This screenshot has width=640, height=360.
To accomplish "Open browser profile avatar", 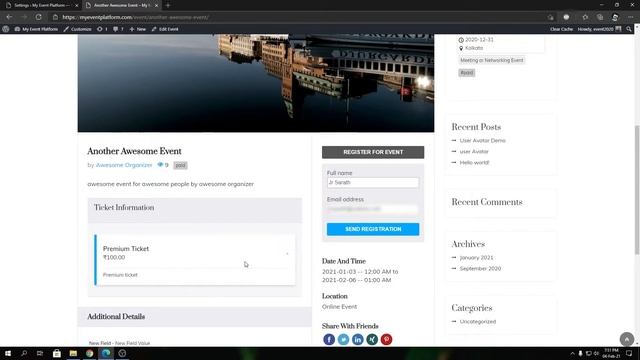I will coord(615,17).
